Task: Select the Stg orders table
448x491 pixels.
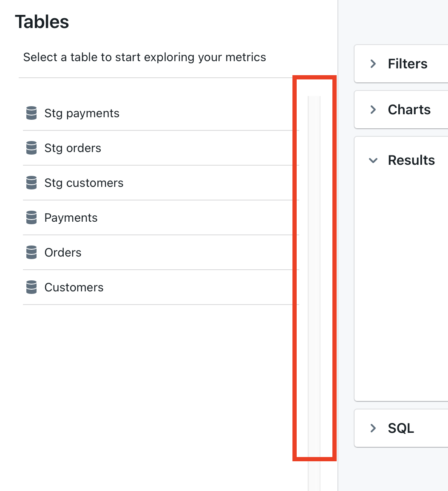Action: click(x=73, y=148)
